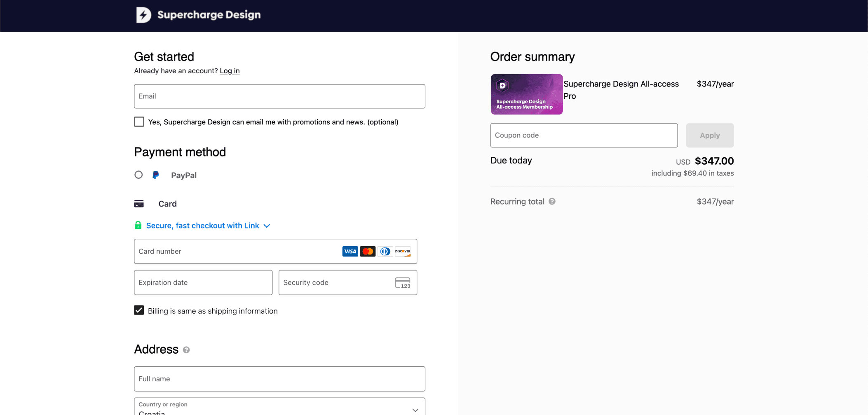Switch to the Card payment method
This screenshot has height=415, width=868.
pos(167,203)
